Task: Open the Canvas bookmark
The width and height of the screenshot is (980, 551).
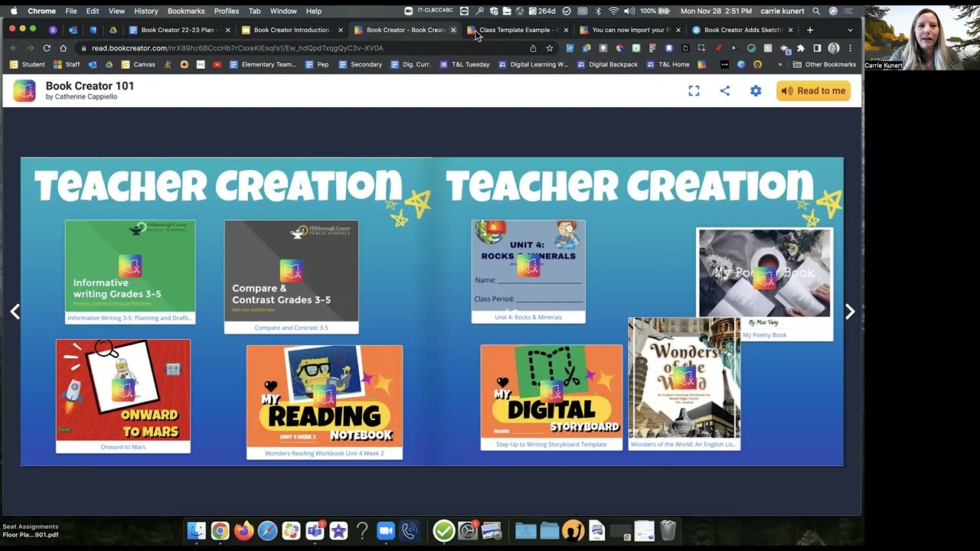Action: (x=138, y=64)
